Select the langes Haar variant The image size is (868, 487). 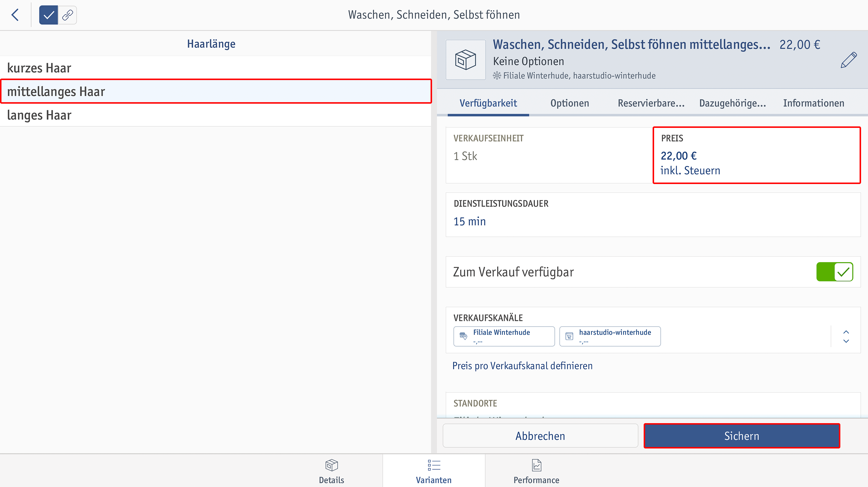point(216,115)
